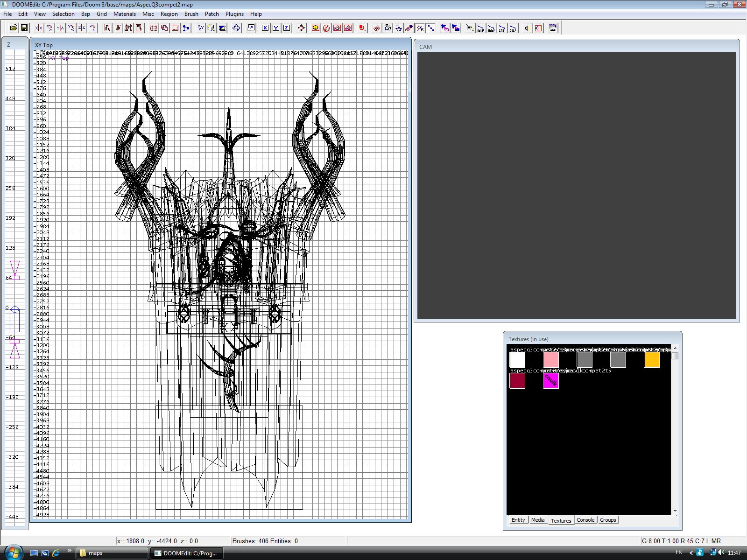This screenshot has height=560, width=747.
Task: Click the patch DEL delete icon
Action: pos(513,28)
